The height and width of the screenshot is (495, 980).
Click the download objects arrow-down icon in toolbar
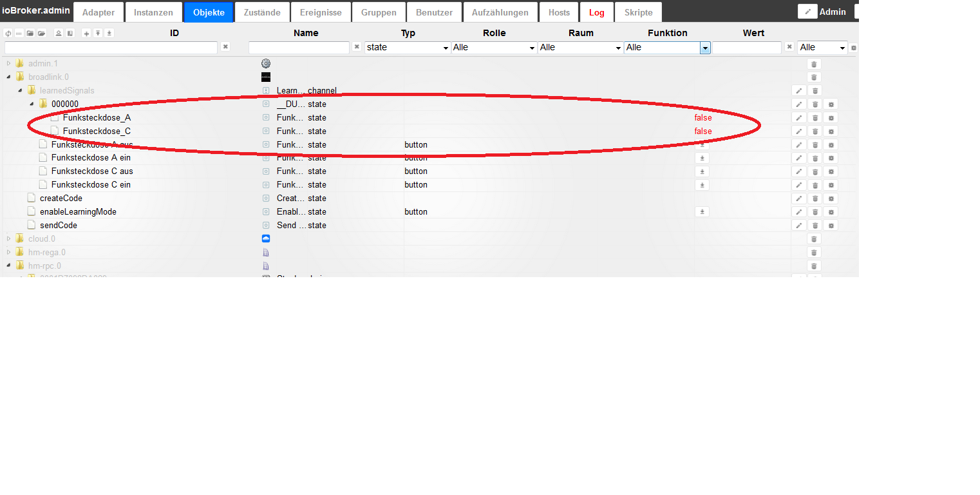coord(109,33)
